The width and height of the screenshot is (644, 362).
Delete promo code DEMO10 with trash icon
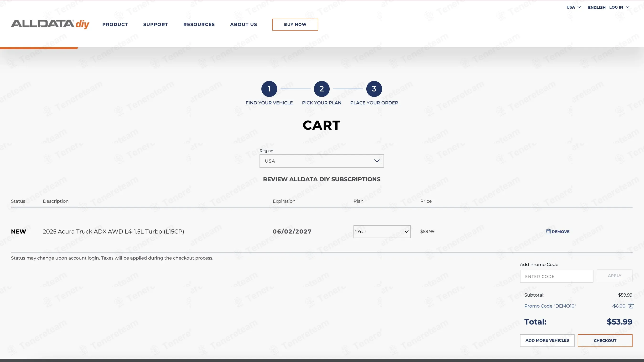[631, 306]
